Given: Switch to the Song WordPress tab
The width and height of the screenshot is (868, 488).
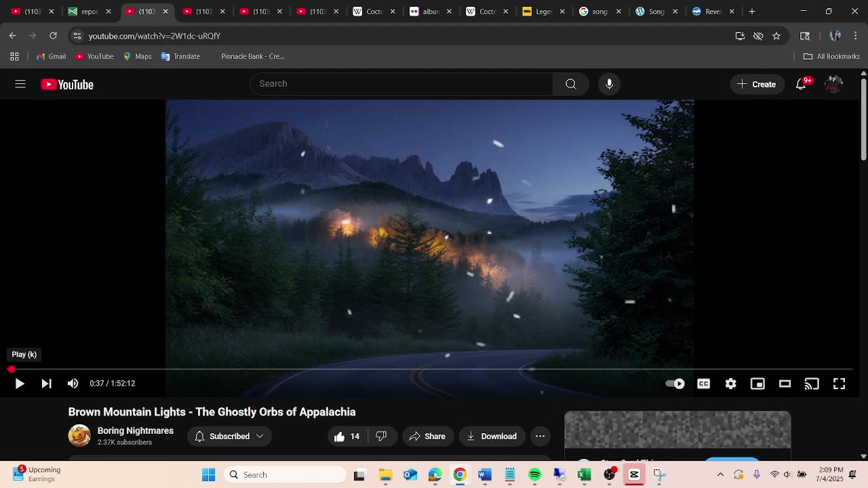Looking at the screenshot, I should [x=656, y=12].
